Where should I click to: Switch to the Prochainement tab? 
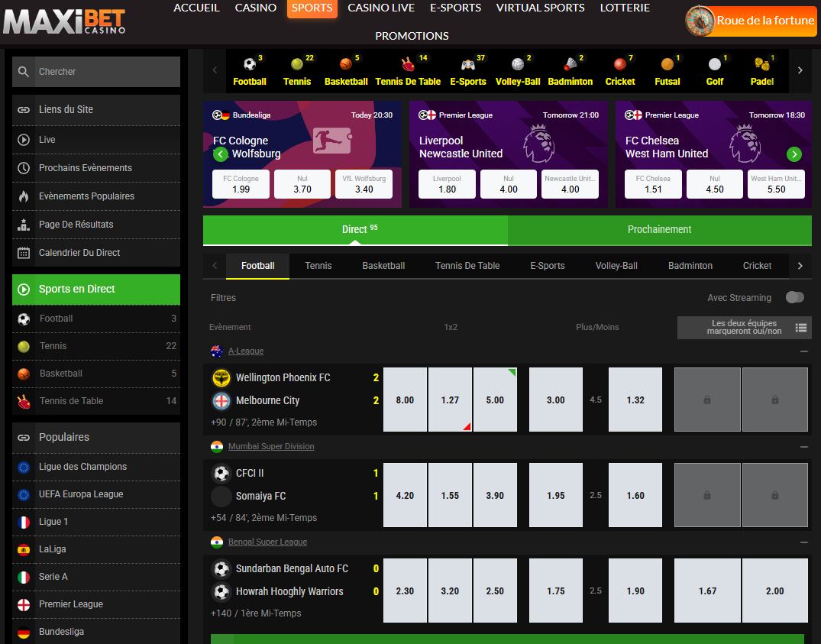click(660, 229)
